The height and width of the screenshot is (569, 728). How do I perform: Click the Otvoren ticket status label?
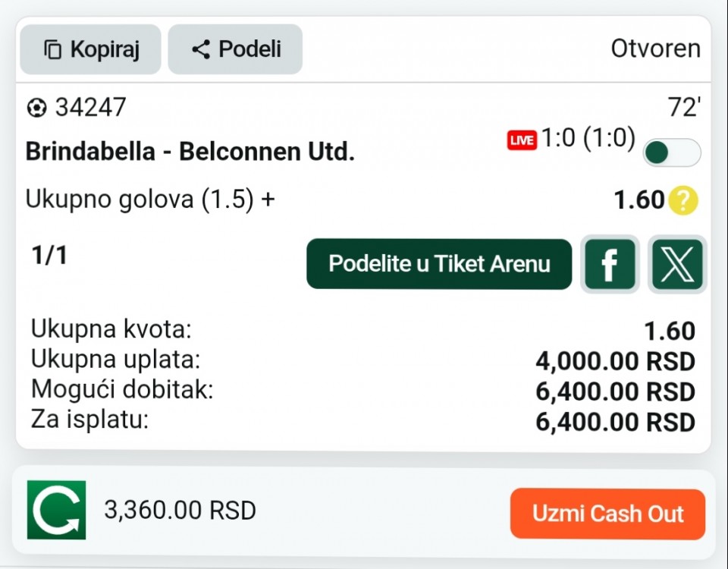tap(655, 49)
